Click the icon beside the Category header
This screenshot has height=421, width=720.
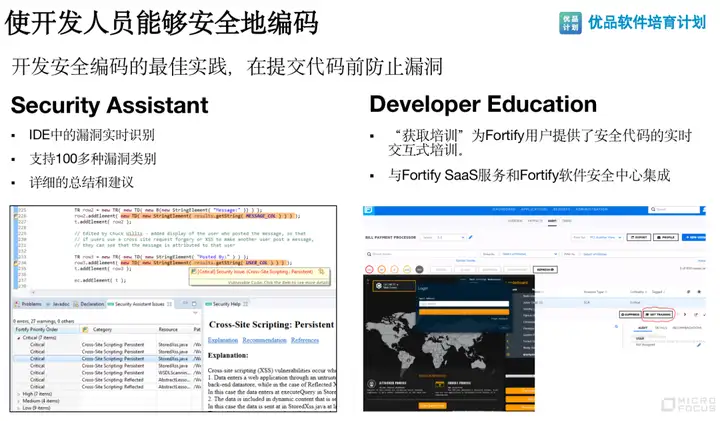pos(85,330)
